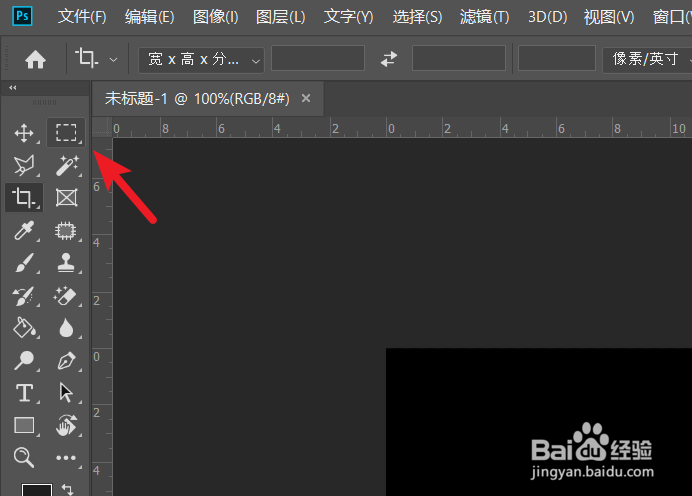Open the 宽 x 高 x 分... ratio dropdown
The image size is (692, 496).
point(201,59)
